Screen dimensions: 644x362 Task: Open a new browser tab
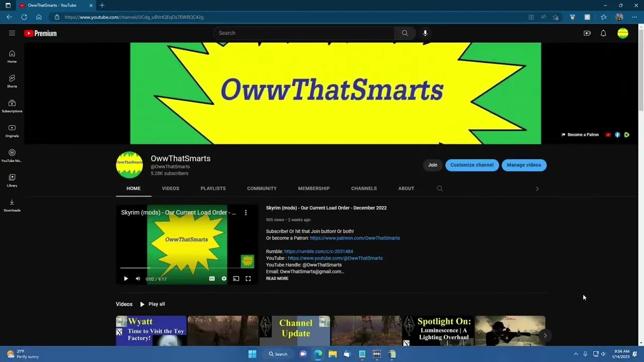(x=102, y=6)
